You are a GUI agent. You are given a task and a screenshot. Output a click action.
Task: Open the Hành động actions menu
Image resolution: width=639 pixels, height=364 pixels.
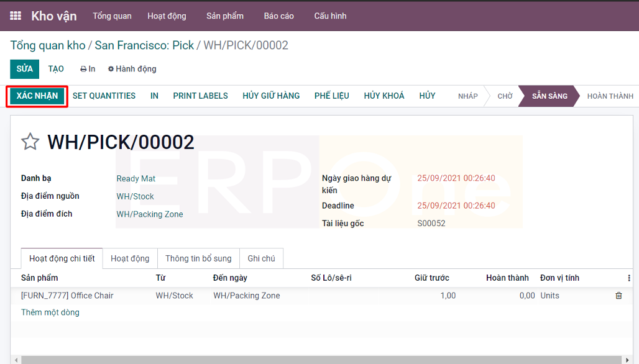(x=132, y=69)
